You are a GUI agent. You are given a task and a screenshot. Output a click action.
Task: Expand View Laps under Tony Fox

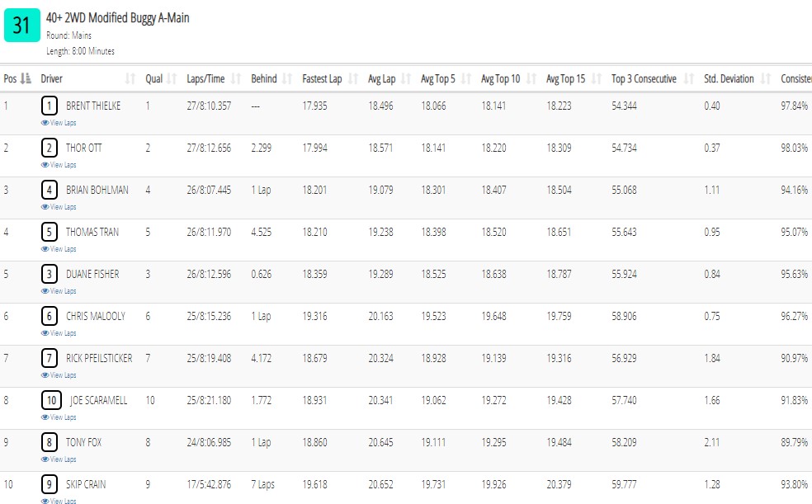click(59, 459)
